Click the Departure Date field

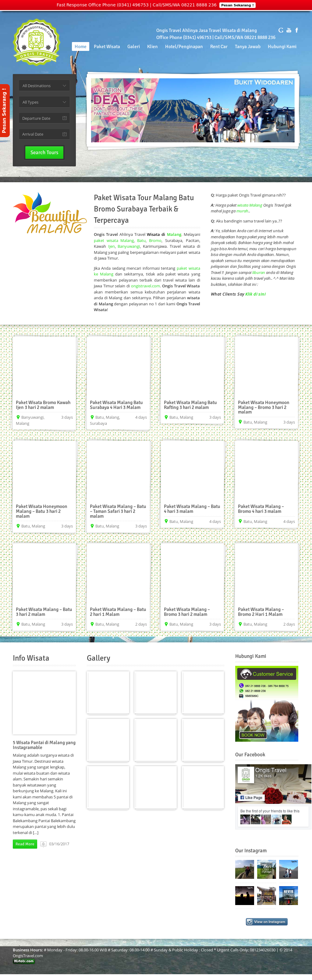point(44,118)
